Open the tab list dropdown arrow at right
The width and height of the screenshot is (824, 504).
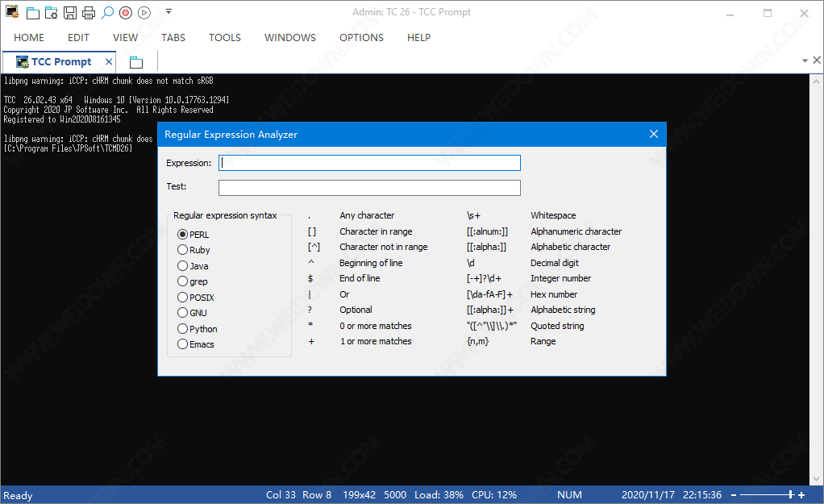[805, 61]
